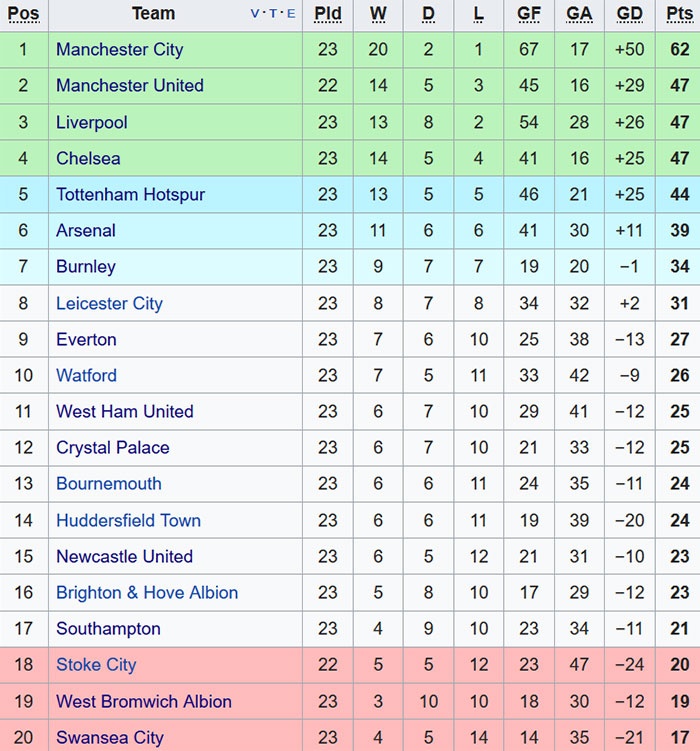Open the Manchester City team link
Screen dimensions: 700x751
point(119,49)
